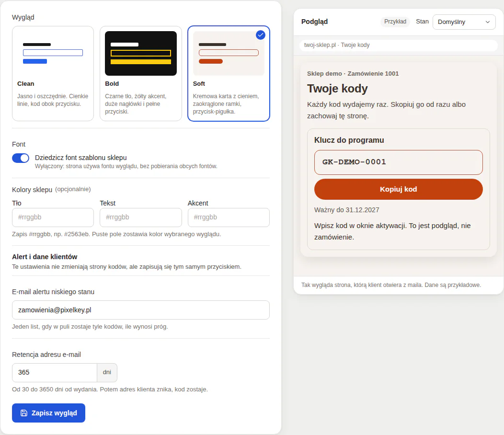Select the Clean appearance card
The image size is (504, 435).
[x=53, y=73]
